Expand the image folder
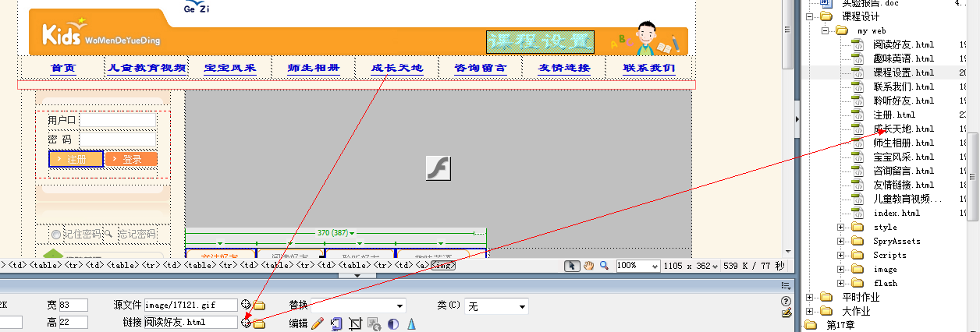Viewport: 980px width, 332px height. [x=841, y=269]
